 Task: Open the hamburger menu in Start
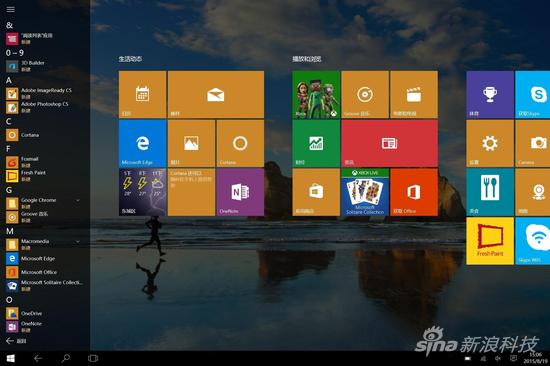pos(11,9)
